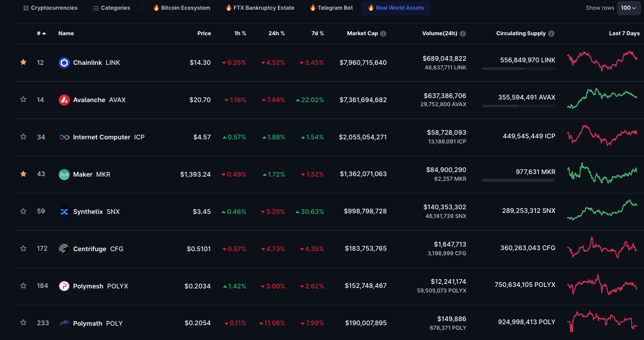644x340 pixels.
Task: Switch to the Bitcoin Ecosystem tab
Action: pyautogui.click(x=182, y=8)
